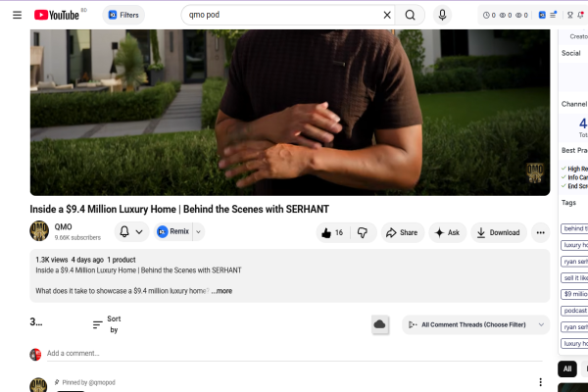Screen dimensions: 588x392
Task: Like the video (16 likes)
Action: coord(333,232)
